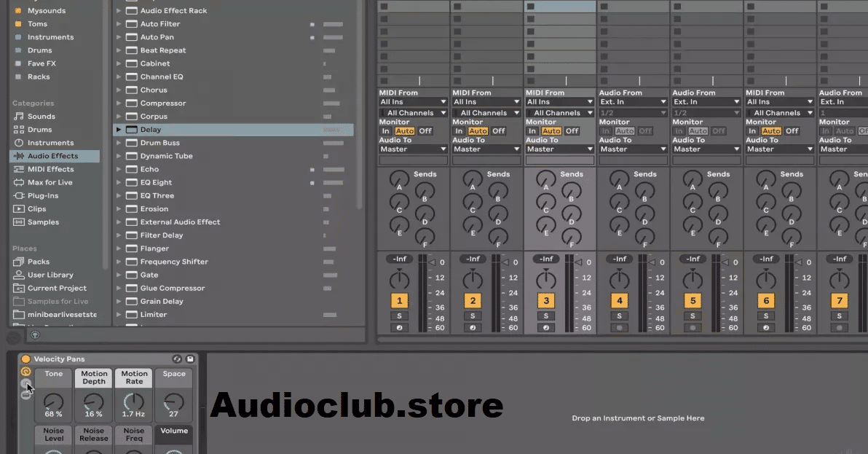Image resolution: width=868 pixels, height=454 pixels.
Task: Click track 2 volume fader handle
Action: pyautogui.click(x=505, y=262)
